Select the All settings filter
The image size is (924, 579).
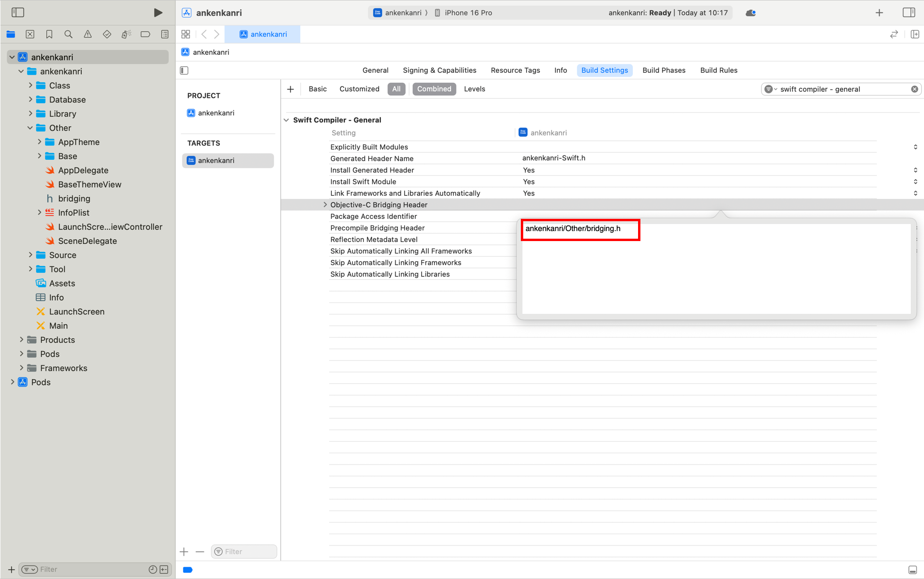tap(396, 89)
